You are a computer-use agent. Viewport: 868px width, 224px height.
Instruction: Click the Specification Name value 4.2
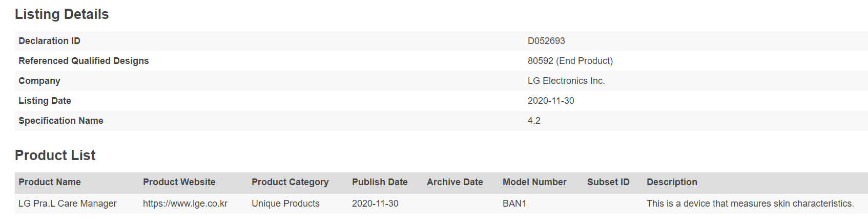pos(534,121)
